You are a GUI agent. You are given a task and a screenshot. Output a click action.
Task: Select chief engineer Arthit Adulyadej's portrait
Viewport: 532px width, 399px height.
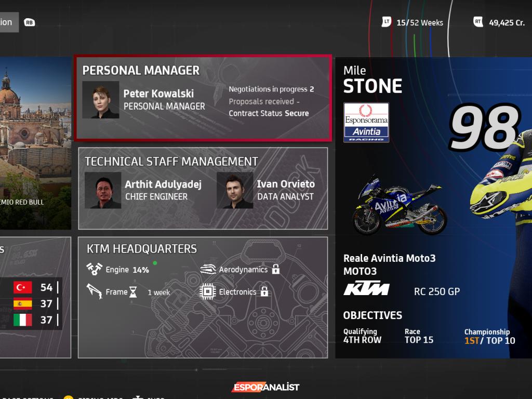103,190
